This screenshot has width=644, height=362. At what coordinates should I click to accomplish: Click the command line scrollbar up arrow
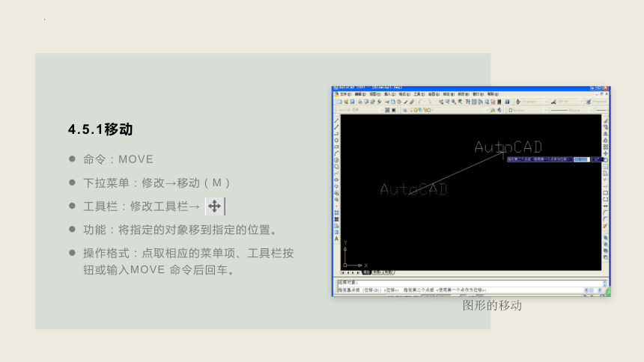[x=604, y=283]
